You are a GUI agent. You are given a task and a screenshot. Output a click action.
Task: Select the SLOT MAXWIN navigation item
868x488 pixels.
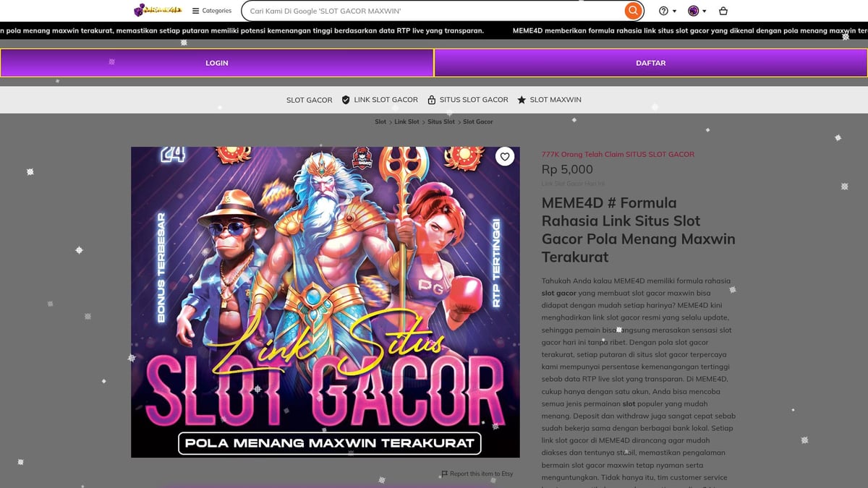pos(555,100)
